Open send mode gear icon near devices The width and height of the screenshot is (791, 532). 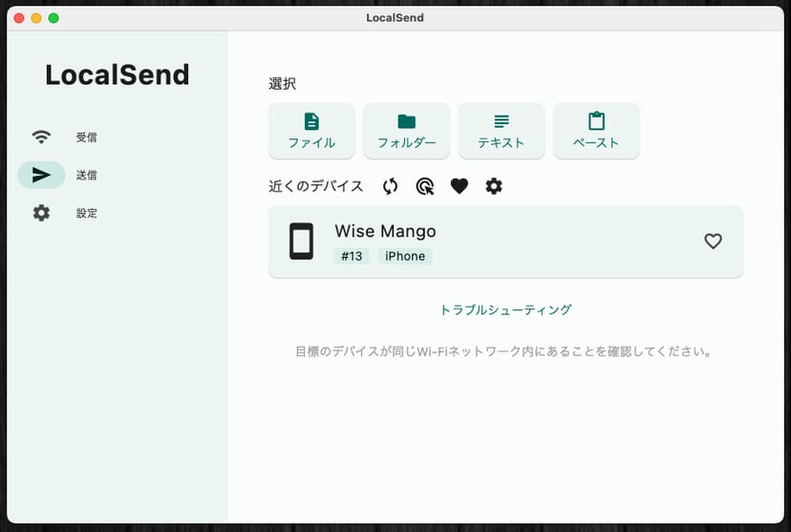(494, 186)
